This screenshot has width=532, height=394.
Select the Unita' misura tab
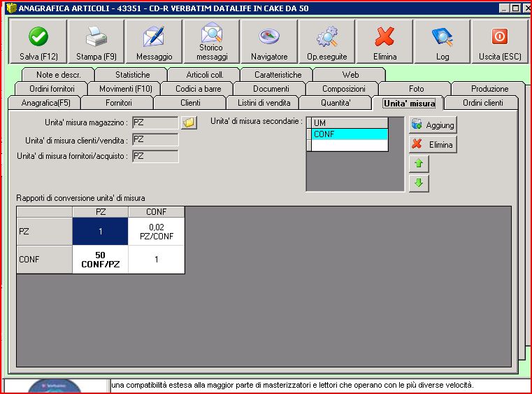[x=409, y=103]
